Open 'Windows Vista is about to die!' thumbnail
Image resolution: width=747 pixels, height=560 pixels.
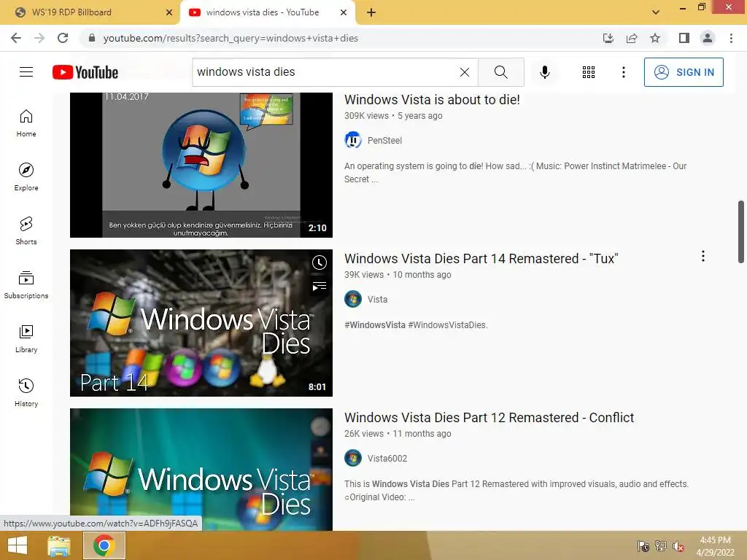[x=201, y=165]
